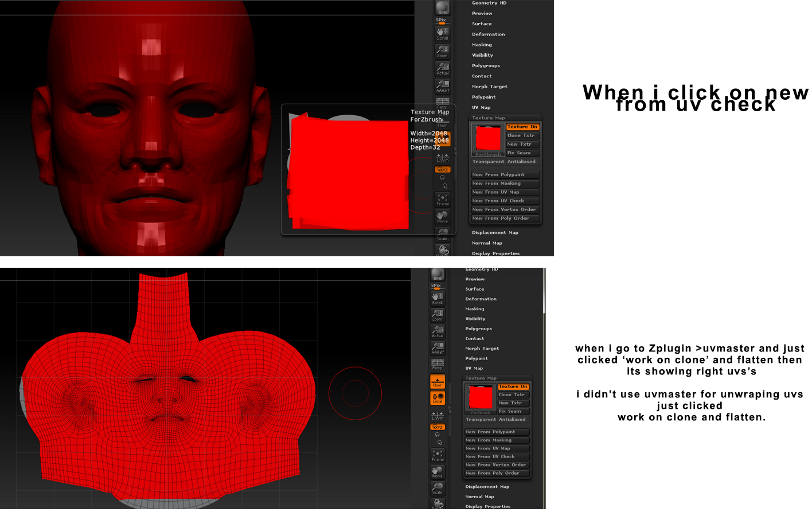Toggle the XYZ rotation mode in lower screenshot

[438, 427]
